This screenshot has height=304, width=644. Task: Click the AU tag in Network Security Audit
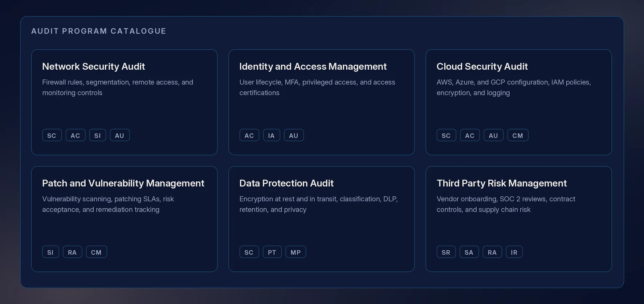(x=120, y=135)
